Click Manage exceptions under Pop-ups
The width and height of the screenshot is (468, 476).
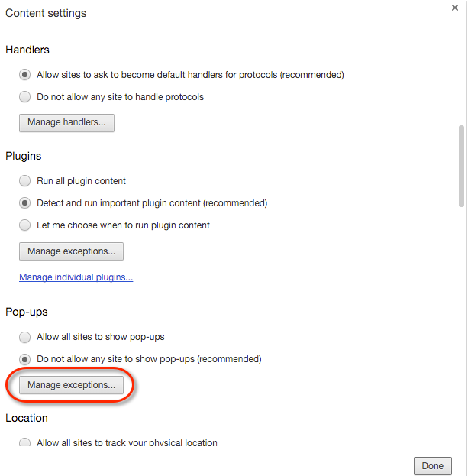tap(71, 385)
